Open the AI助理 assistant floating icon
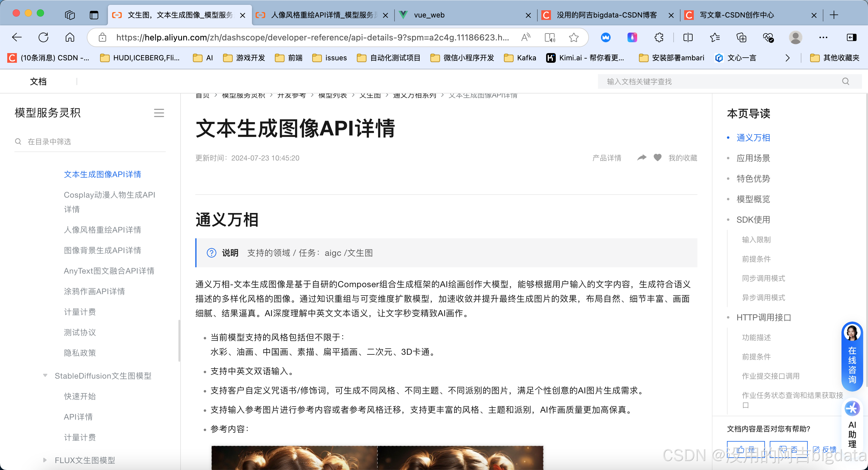Screen dimensions: 868x470 tap(852, 409)
